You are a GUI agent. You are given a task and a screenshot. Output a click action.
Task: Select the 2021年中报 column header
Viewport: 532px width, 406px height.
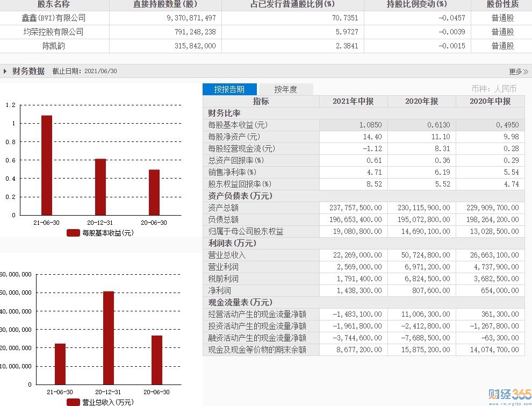(x=353, y=101)
